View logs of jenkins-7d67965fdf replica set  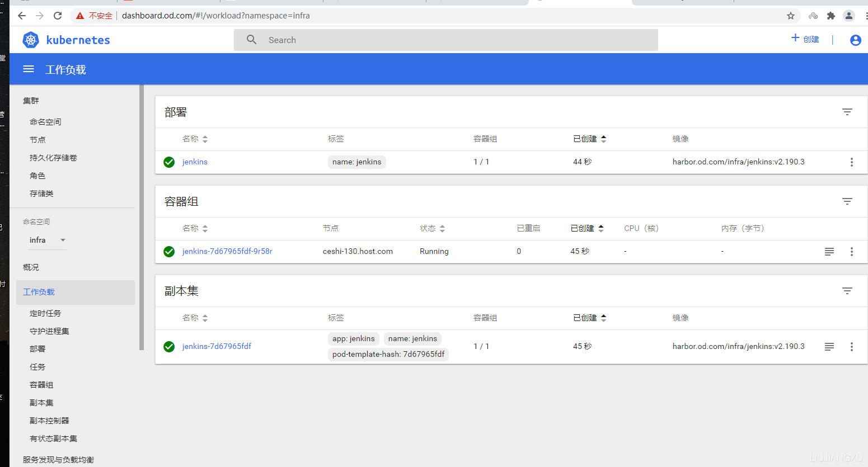829,347
